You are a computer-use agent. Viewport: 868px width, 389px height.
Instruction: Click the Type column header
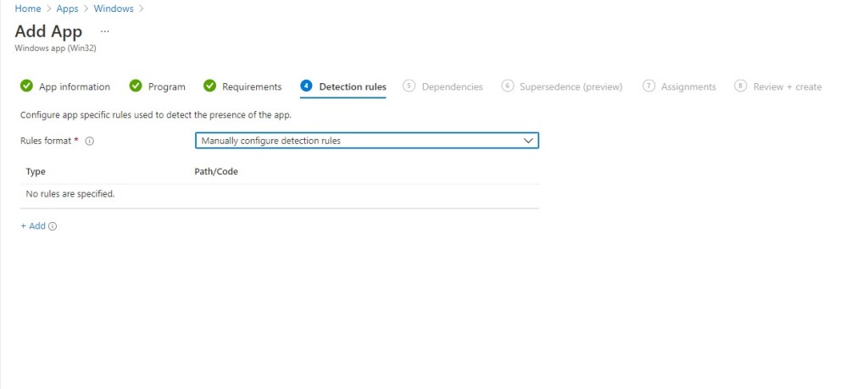click(x=36, y=171)
